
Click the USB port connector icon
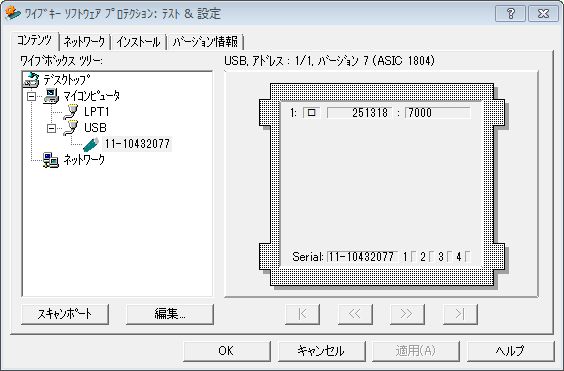coord(71,128)
